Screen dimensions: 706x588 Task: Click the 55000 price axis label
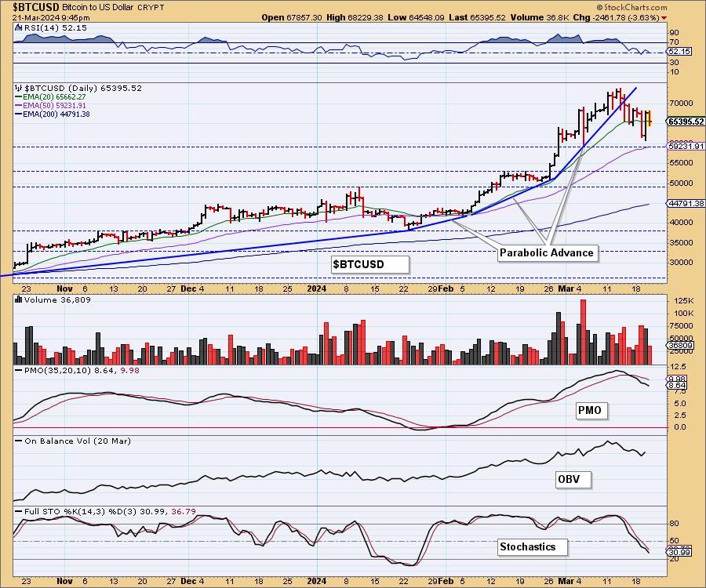681,163
